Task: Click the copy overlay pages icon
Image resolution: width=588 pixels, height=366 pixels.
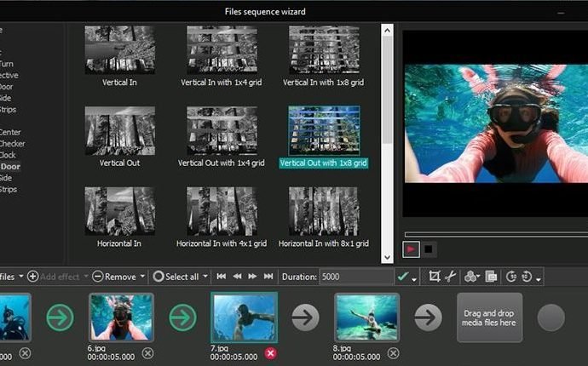Action: click(x=491, y=277)
